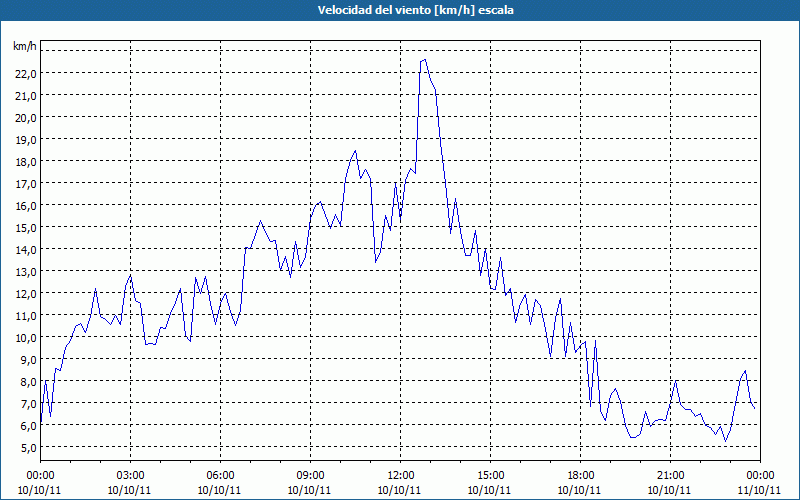The height and width of the screenshot is (500, 800).
Task: Choose the 12,0 value on the km/h axis
Action: point(26,293)
